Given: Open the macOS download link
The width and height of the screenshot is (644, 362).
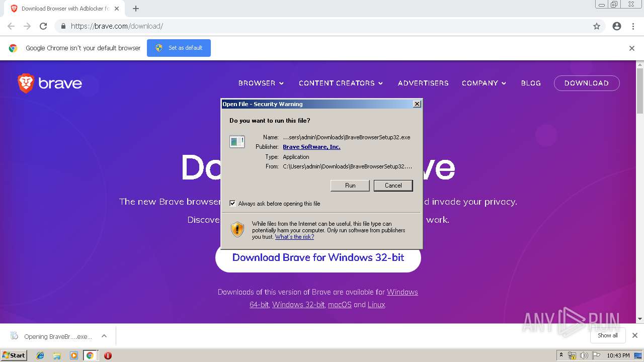Looking at the screenshot, I should pyautogui.click(x=340, y=305).
